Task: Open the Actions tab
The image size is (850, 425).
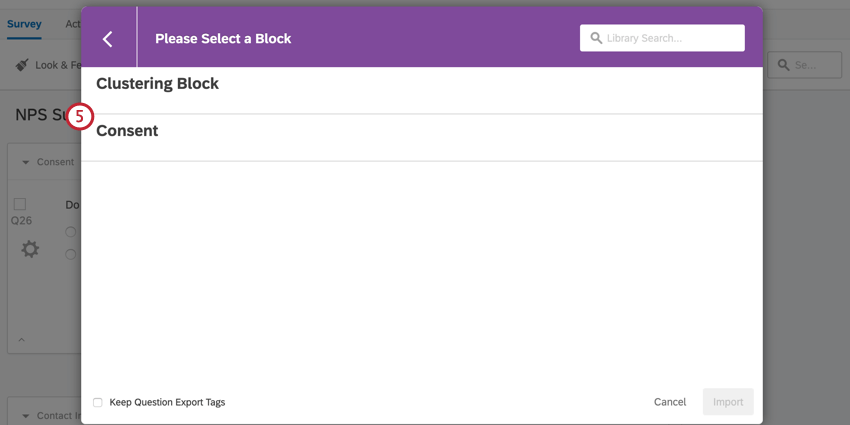Action: point(73,23)
